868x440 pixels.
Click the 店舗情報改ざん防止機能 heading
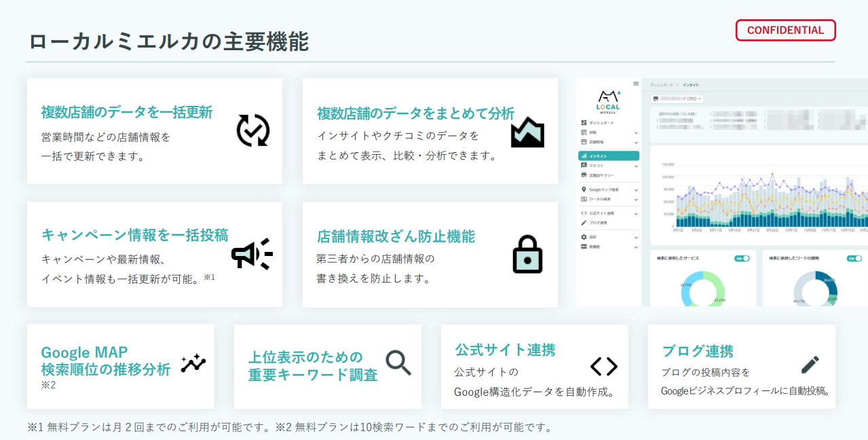[396, 236]
